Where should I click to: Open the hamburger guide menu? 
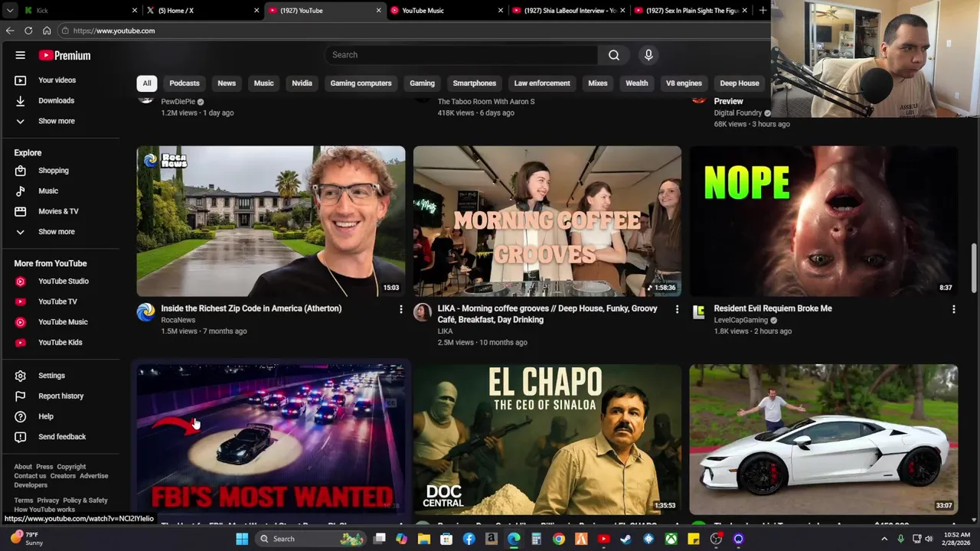[21, 55]
